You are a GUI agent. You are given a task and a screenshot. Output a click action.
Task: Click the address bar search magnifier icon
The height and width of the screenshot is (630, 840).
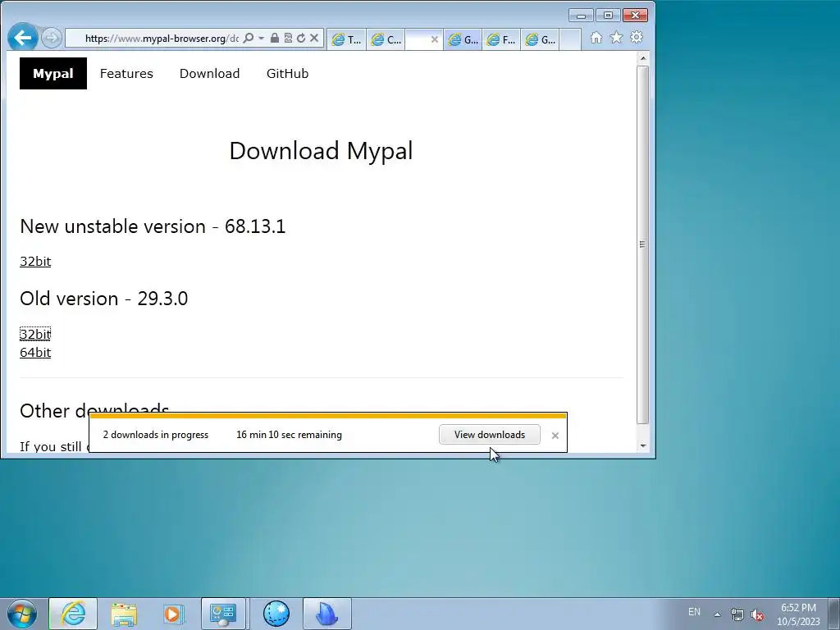[x=248, y=38]
